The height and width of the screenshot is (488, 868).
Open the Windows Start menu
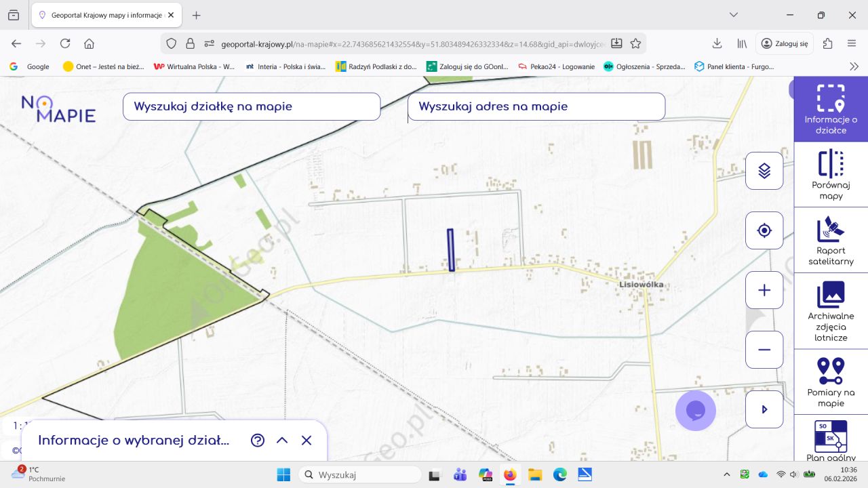point(283,474)
